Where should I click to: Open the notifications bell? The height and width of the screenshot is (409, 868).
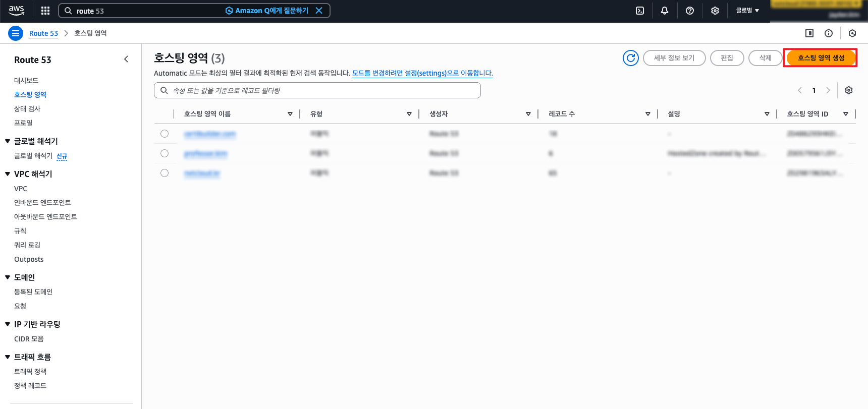click(x=665, y=11)
